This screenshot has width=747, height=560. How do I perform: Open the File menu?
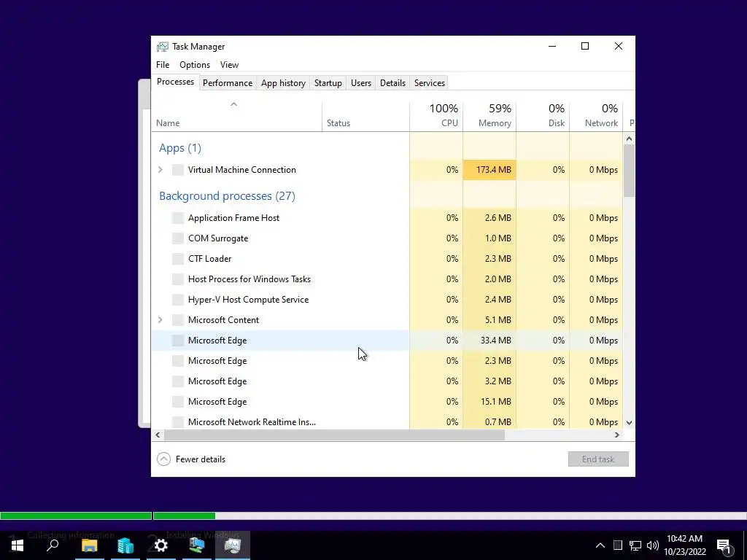pyautogui.click(x=163, y=65)
